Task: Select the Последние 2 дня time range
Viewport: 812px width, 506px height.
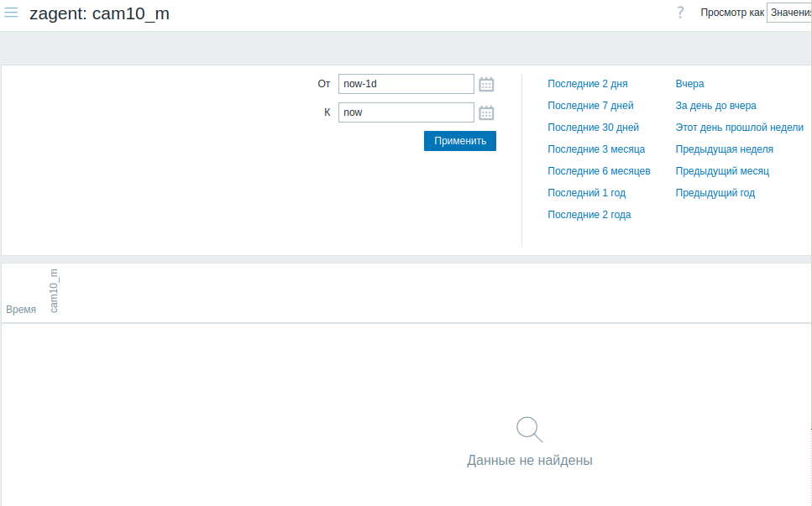Action: coord(589,83)
